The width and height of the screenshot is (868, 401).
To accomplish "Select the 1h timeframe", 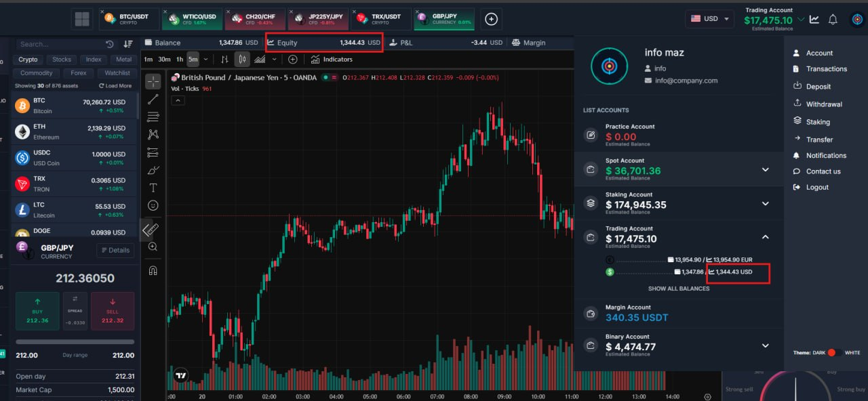I will point(180,60).
